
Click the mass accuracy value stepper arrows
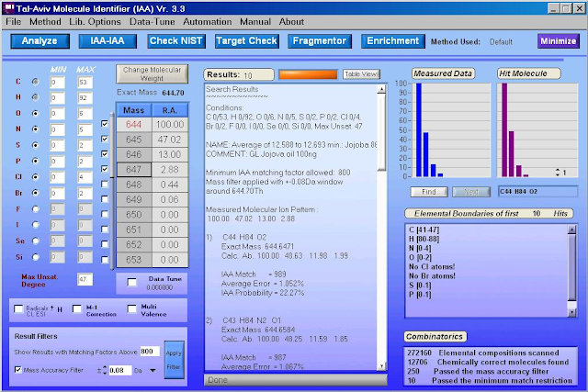coord(105,370)
